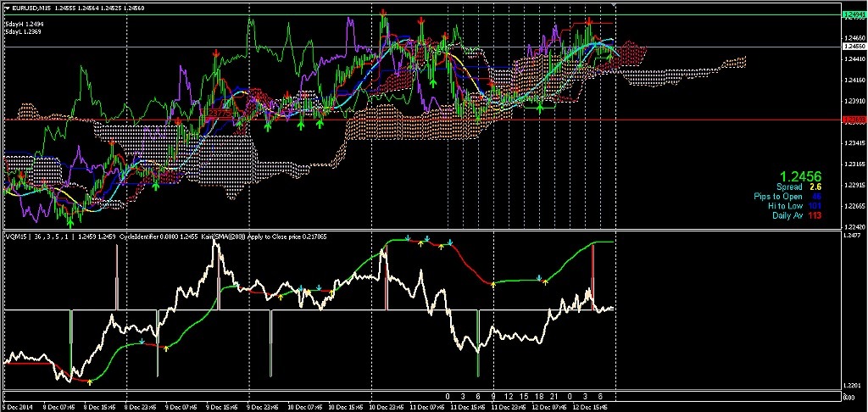Click the chart shift triangle marker at top edge
This screenshot has height=412, width=868.
click(614, 5)
